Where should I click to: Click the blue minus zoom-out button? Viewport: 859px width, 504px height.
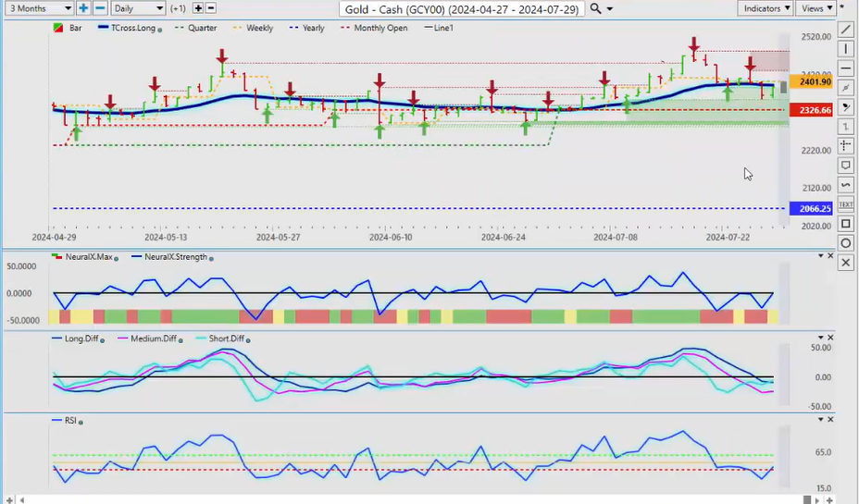100,8
